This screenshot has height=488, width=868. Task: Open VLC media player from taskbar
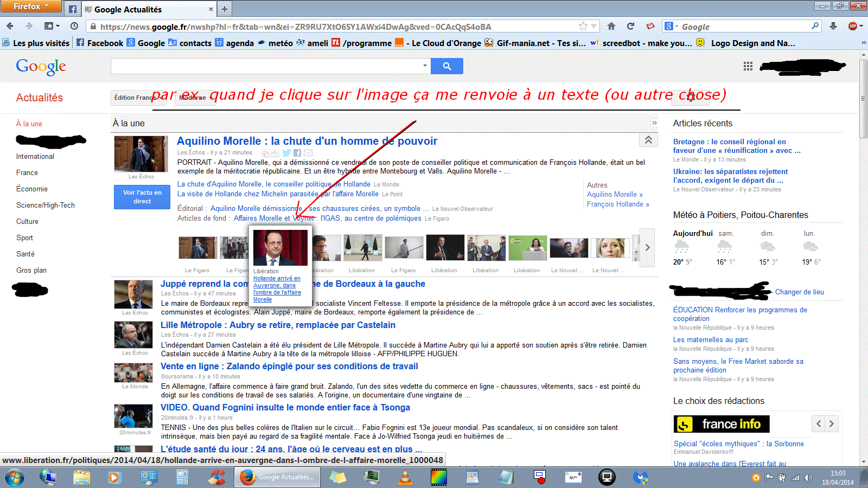coord(405,478)
